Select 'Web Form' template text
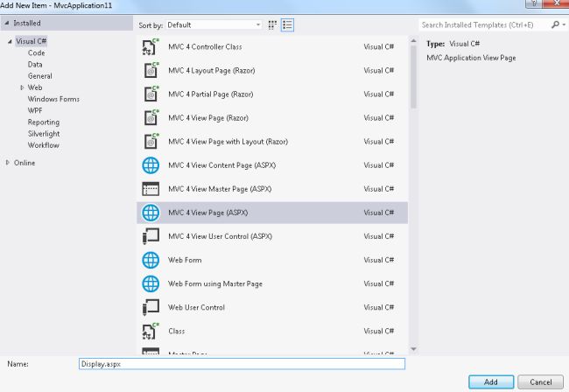569x392 pixels. [185, 260]
